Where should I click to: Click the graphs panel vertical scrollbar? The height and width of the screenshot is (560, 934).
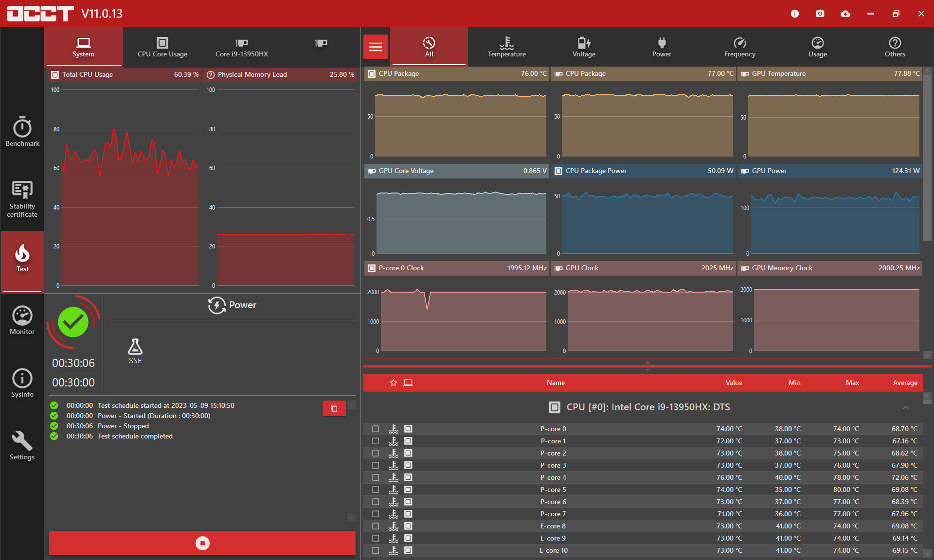coord(928,158)
